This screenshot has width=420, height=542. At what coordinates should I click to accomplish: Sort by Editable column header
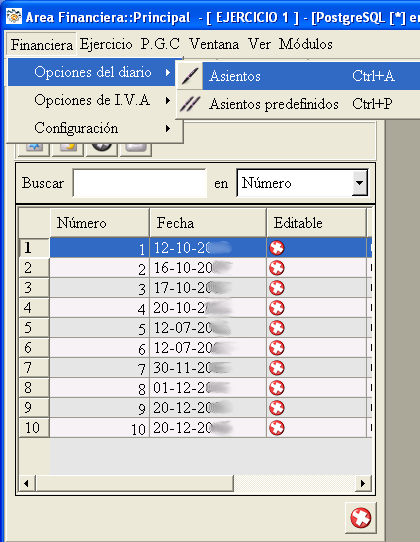[316, 223]
